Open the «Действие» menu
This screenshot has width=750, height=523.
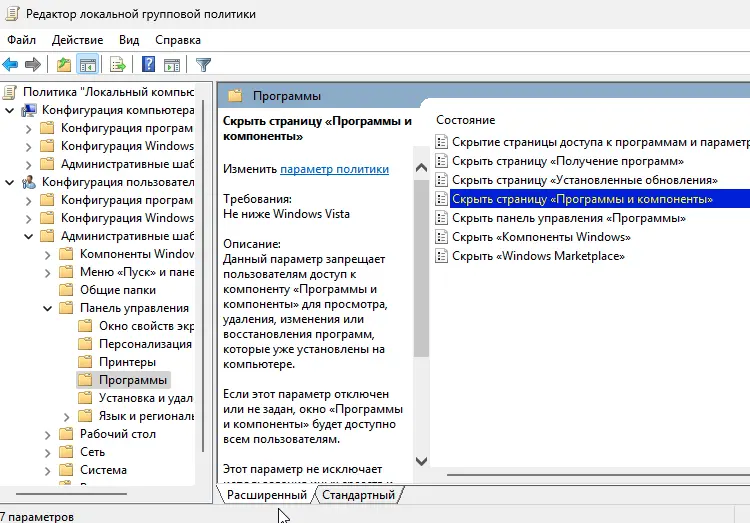point(77,39)
